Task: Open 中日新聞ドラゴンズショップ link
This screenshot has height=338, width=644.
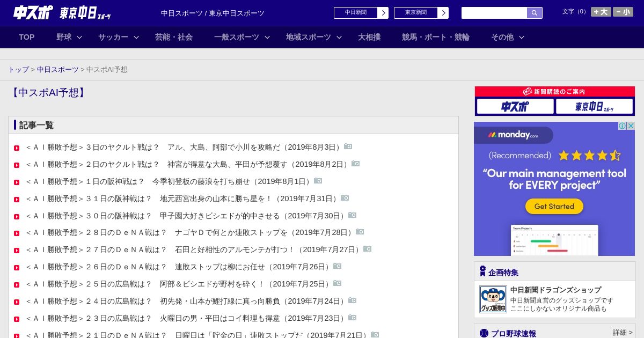Action: click(555, 290)
